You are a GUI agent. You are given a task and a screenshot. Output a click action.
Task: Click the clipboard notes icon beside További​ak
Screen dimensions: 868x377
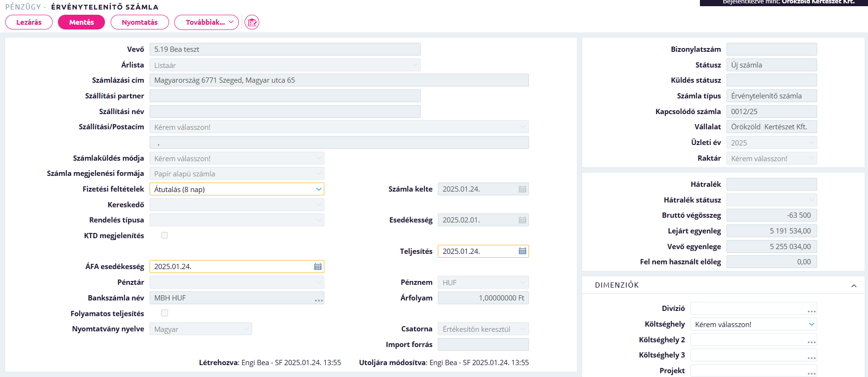[252, 22]
